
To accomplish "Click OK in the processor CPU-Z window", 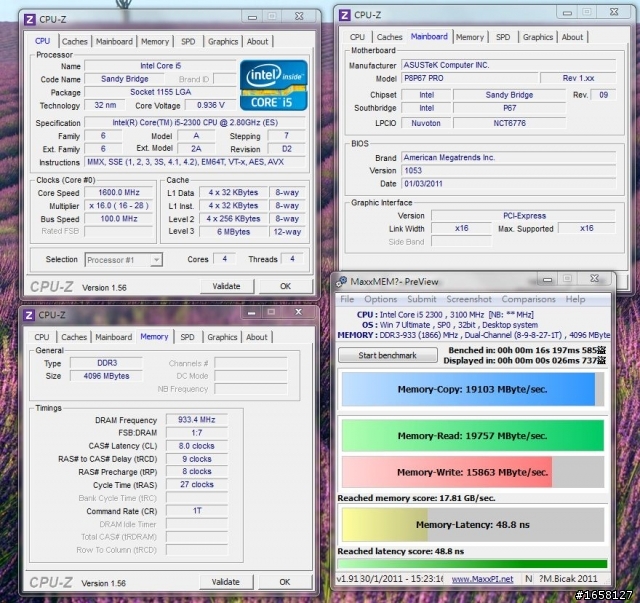I will click(x=285, y=286).
